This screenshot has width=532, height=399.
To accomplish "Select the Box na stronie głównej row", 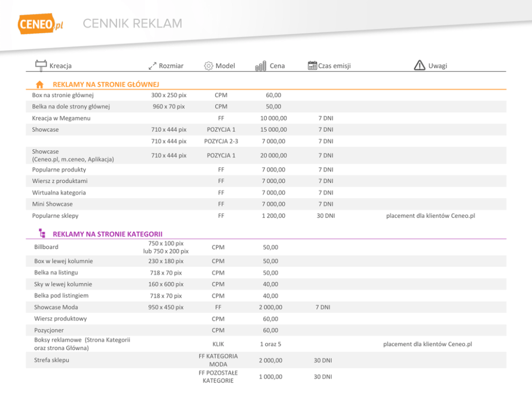I will 63,95.
